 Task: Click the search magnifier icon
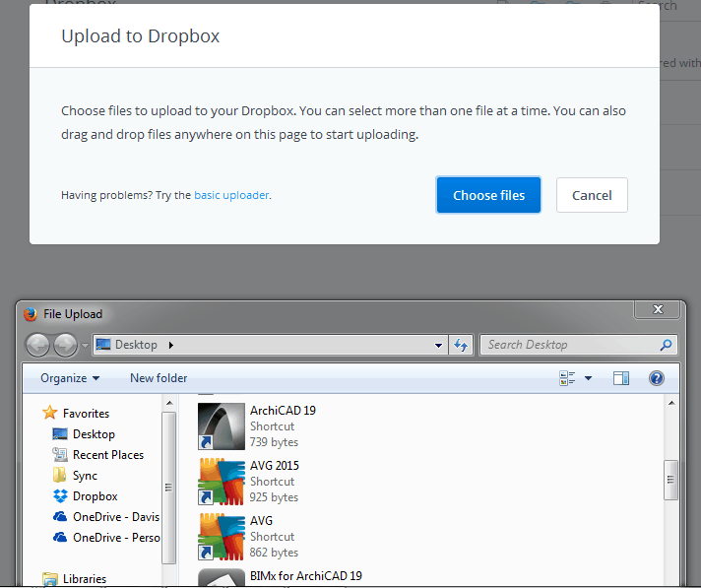point(666,345)
